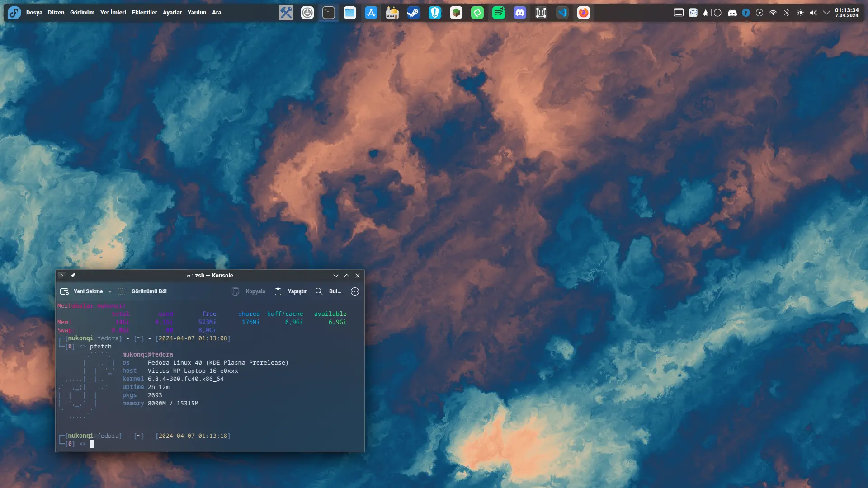The image size is (868, 488).
Task: Launch Spotify from the dock
Action: tap(499, 13)
